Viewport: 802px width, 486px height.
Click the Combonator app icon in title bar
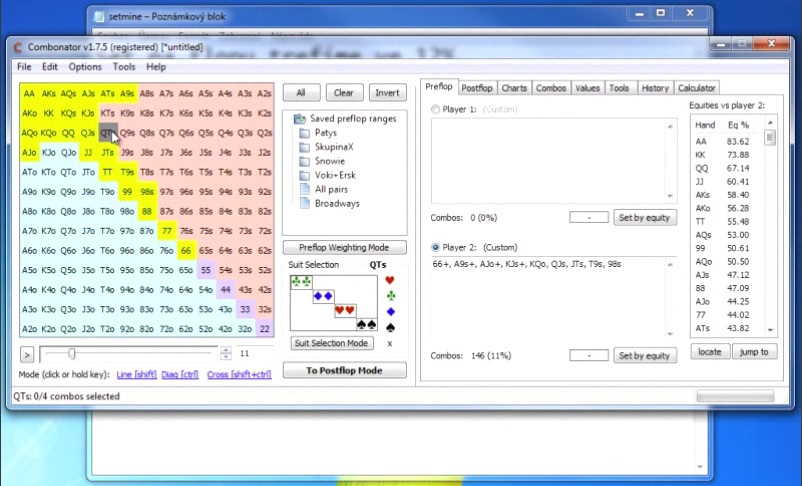tap(18, 47)
